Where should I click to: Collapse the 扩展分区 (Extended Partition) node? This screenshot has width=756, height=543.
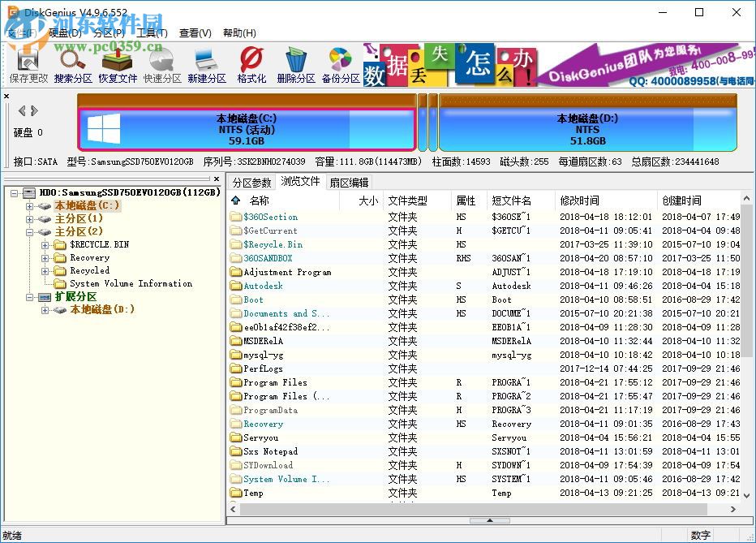click(x=30, y=296)
